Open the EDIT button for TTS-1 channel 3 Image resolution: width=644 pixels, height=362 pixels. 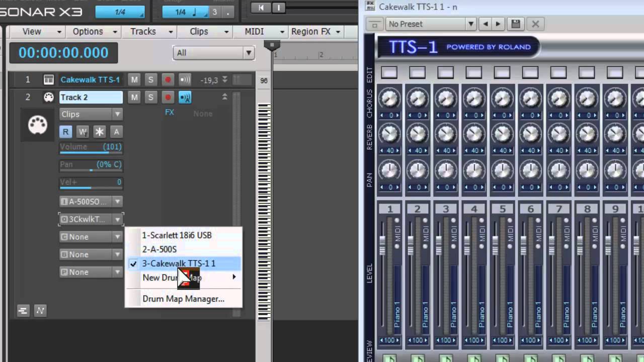(x=446, y=73)
